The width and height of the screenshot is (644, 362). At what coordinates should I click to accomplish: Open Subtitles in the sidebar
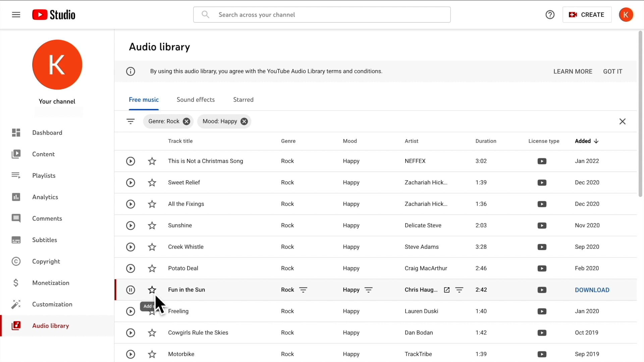44,240
